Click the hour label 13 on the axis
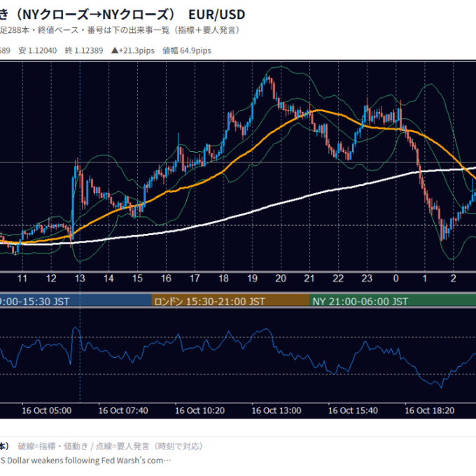The image size is (476, 476). [x=80, y=279]
